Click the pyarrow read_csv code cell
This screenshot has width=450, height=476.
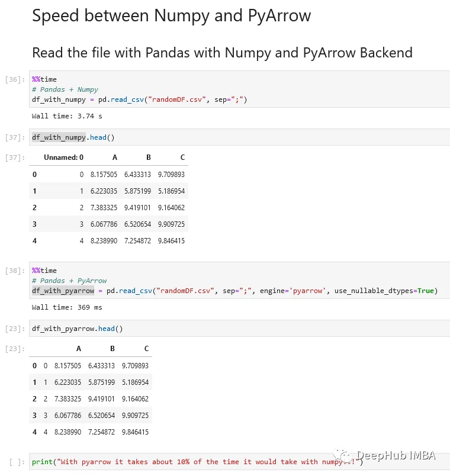click(x=240, y=280)
